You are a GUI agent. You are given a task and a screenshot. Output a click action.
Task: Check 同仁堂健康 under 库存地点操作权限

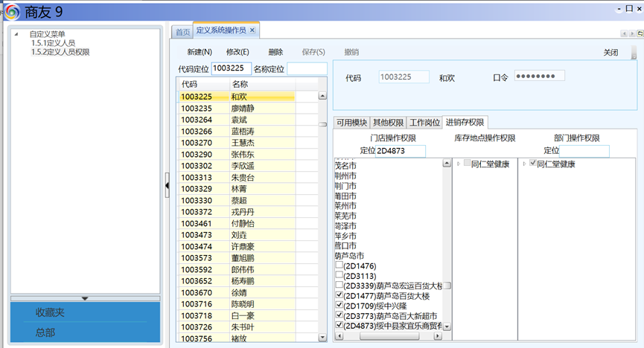(467, 164)
